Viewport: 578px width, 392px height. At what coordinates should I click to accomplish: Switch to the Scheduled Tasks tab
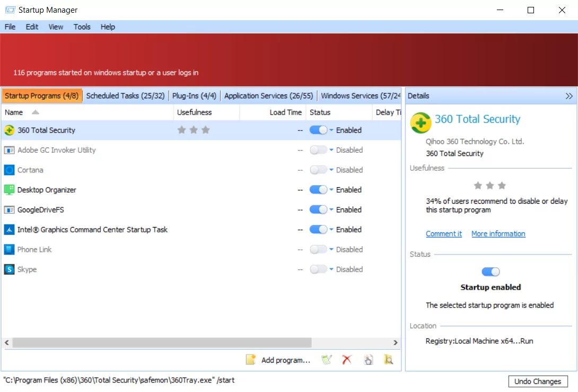(125, 96)
